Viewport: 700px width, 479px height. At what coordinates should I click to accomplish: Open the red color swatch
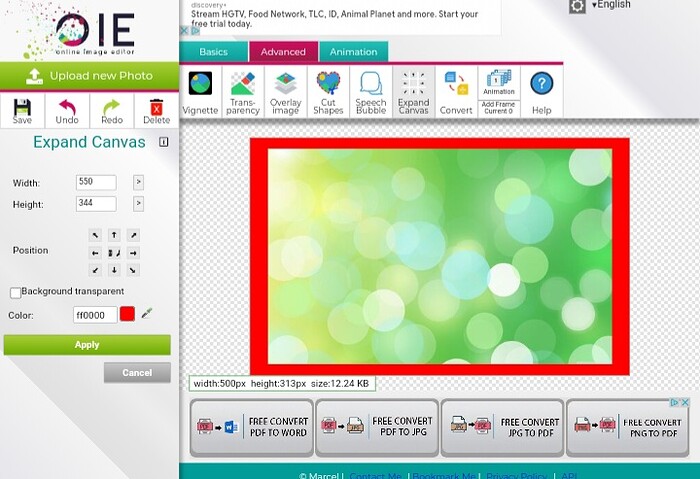(127, 314)
